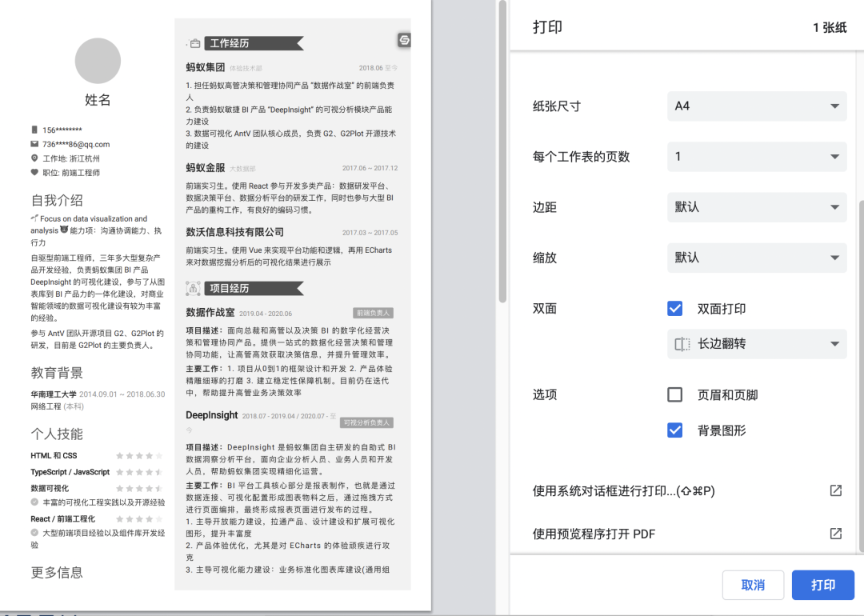
Task: Click the 蚂蚁集团 company heading
Action: click(x=205, y=67)
